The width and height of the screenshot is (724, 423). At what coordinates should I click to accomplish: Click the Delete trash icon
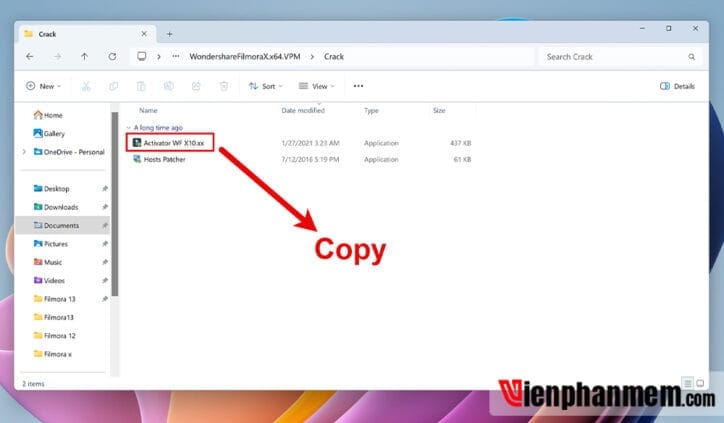point(224,86)
